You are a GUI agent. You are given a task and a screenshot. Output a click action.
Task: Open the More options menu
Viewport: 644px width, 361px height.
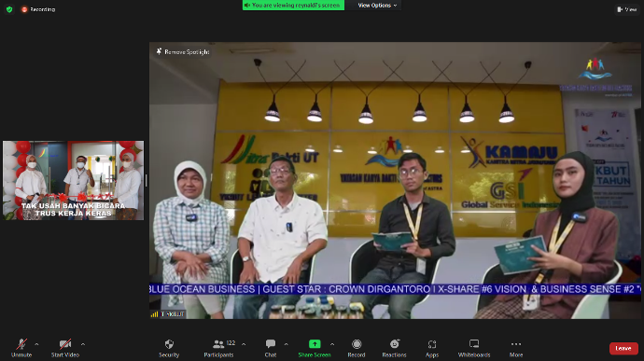pos(516,348)
